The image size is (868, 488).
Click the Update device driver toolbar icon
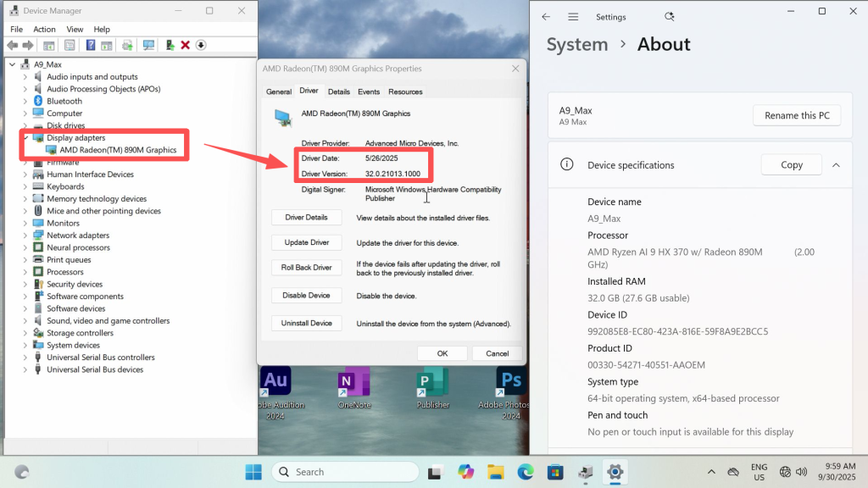click(x=170, y=45)
